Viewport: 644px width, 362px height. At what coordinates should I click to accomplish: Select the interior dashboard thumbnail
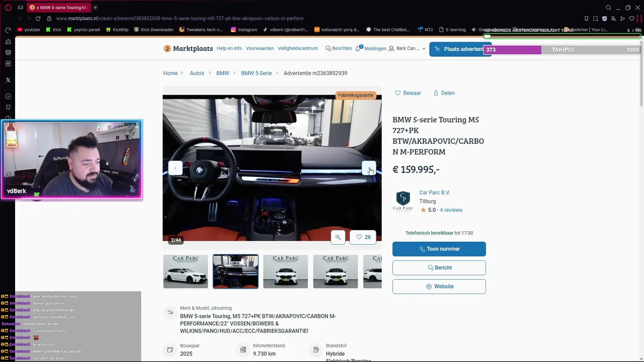(x=235, y=271)
